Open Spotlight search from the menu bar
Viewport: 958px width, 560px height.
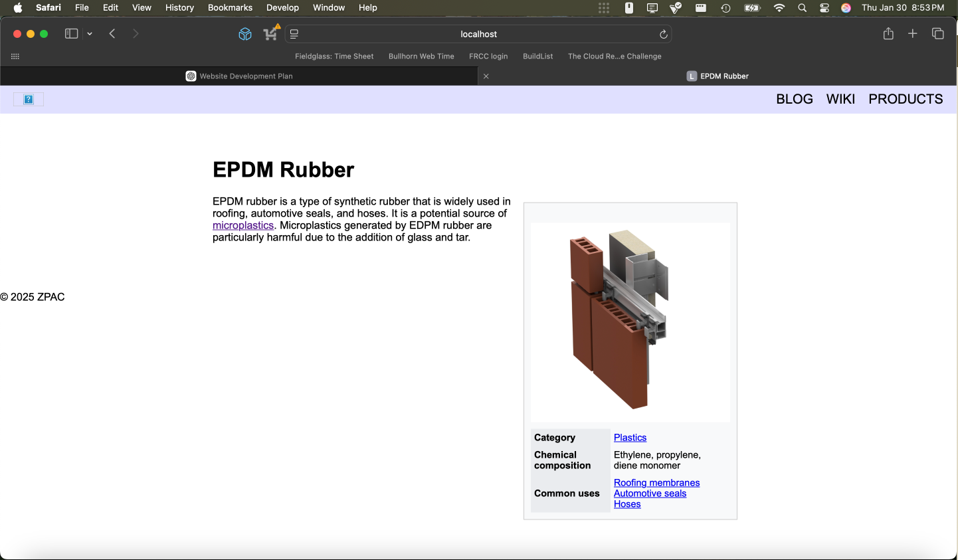coord(802,8)
